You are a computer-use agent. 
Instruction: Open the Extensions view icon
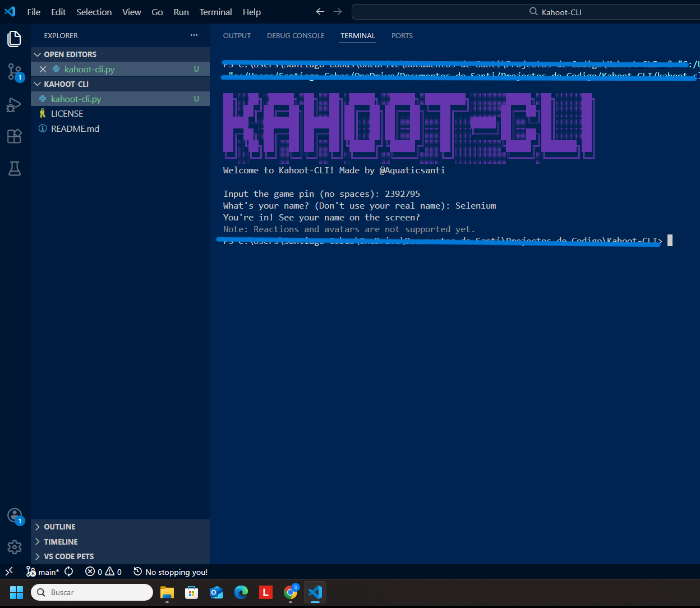(15, 136)
